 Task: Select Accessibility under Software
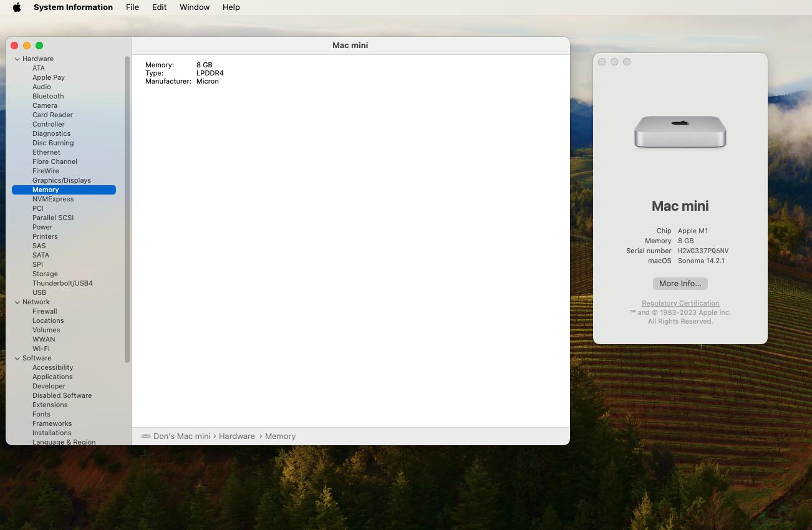[x=53, y=367]
